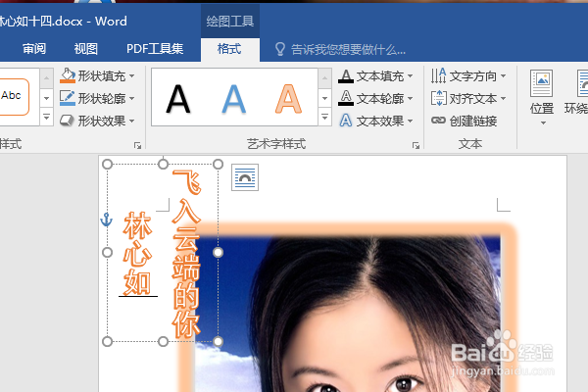The image size is (588, 392).
Task: Go to the next row of shape styles
Action: pyautogui.click(x=46, y=98)
